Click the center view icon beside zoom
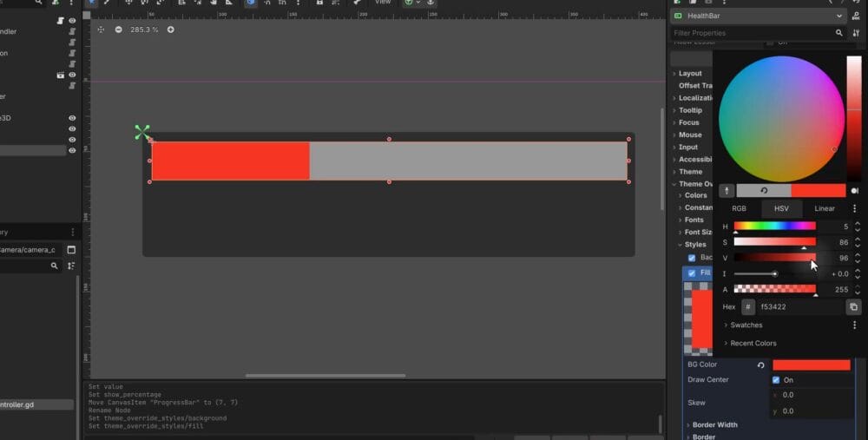The height and width of the screenshot is (440, 868). coord(101,30)
